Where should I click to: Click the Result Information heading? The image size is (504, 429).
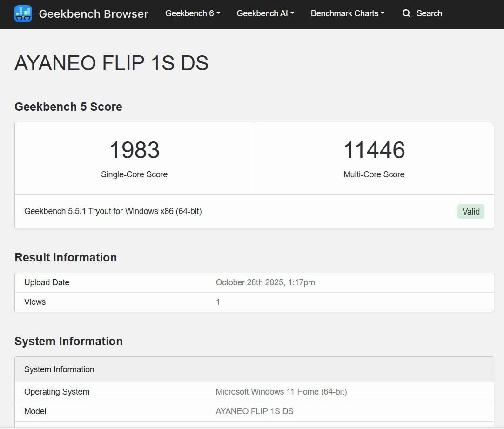pos(66,257)
